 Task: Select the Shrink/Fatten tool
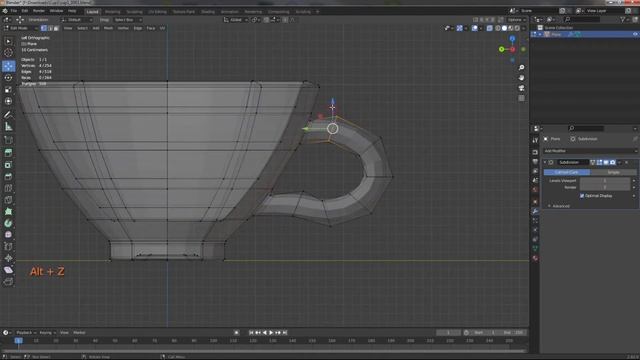[x=8, y=258]
